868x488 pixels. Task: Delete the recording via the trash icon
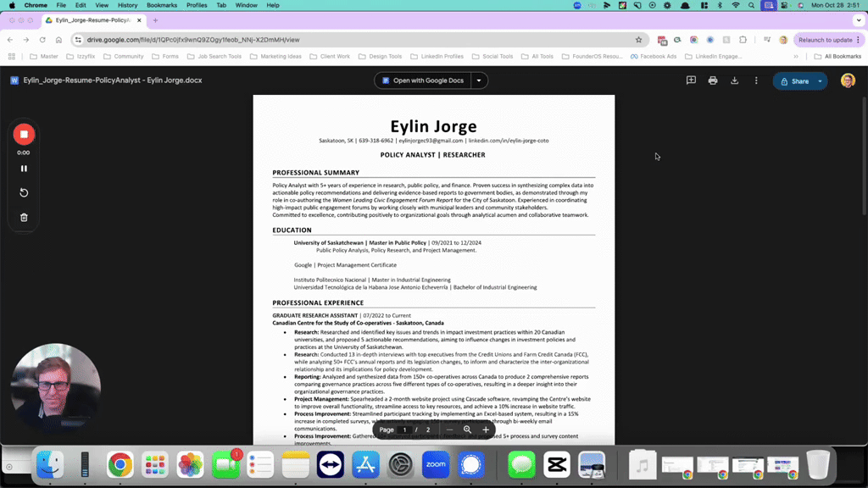[24, 218]
